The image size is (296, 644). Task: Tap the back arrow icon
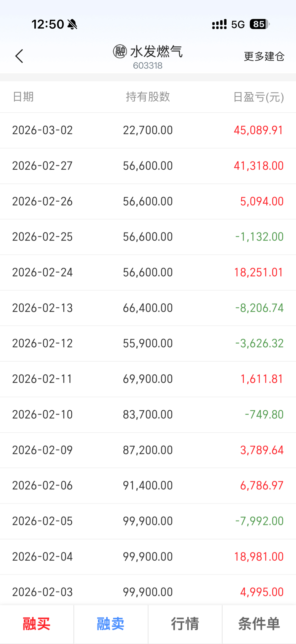(19, 56)
